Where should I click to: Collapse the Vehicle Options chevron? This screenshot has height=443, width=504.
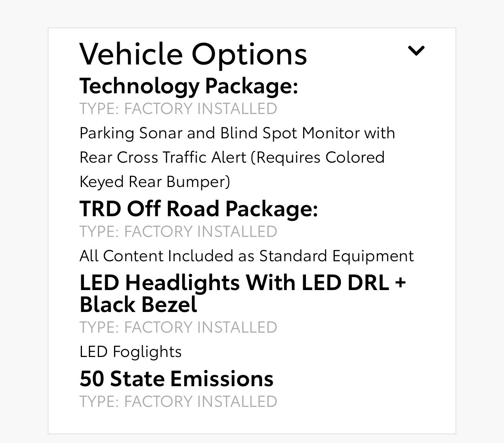[416, 51]
